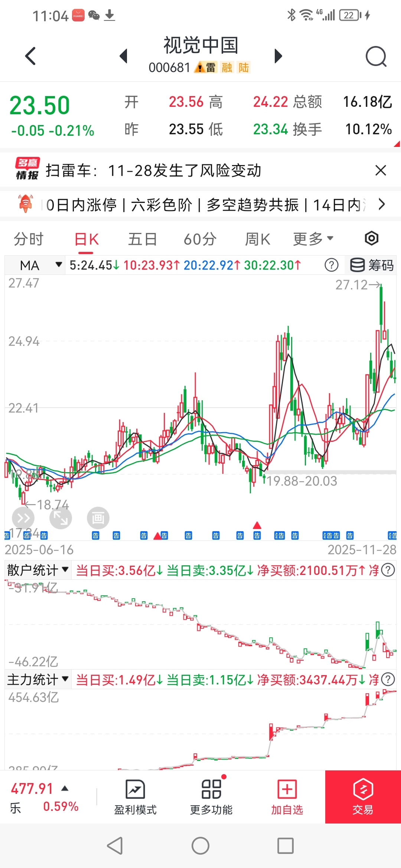Switch to the previous stock arrow

point(124,56)
